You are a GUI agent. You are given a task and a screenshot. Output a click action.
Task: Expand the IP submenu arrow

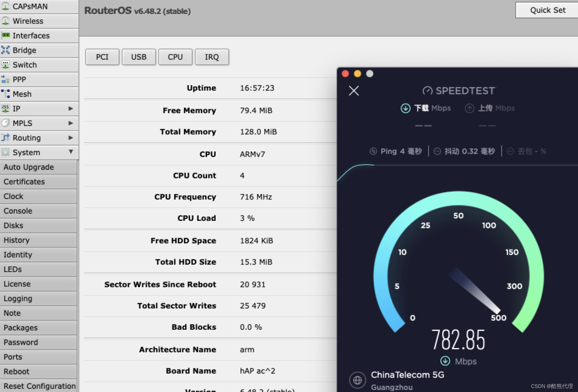[x=71, y=109]
